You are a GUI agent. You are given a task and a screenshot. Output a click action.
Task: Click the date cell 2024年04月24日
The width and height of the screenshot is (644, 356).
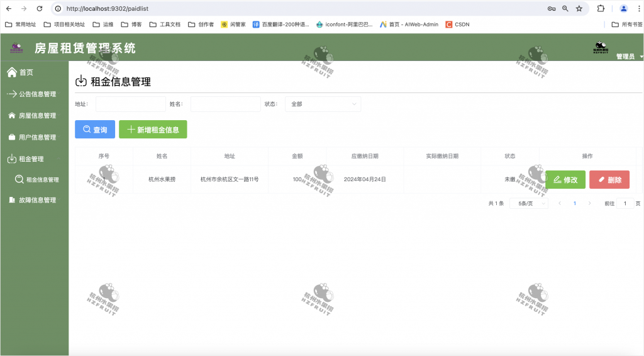[365, 179]
